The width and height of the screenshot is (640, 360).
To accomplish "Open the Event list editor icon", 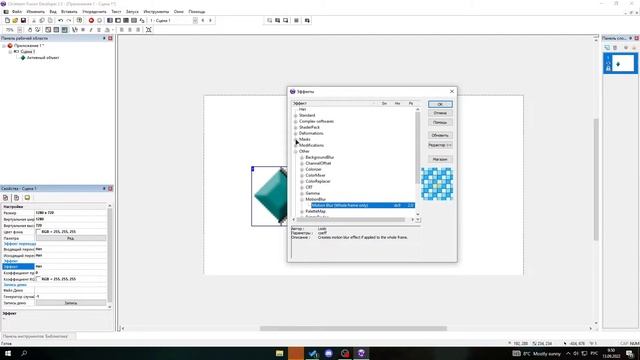I will pyautogui.click(x=134, y=20).
